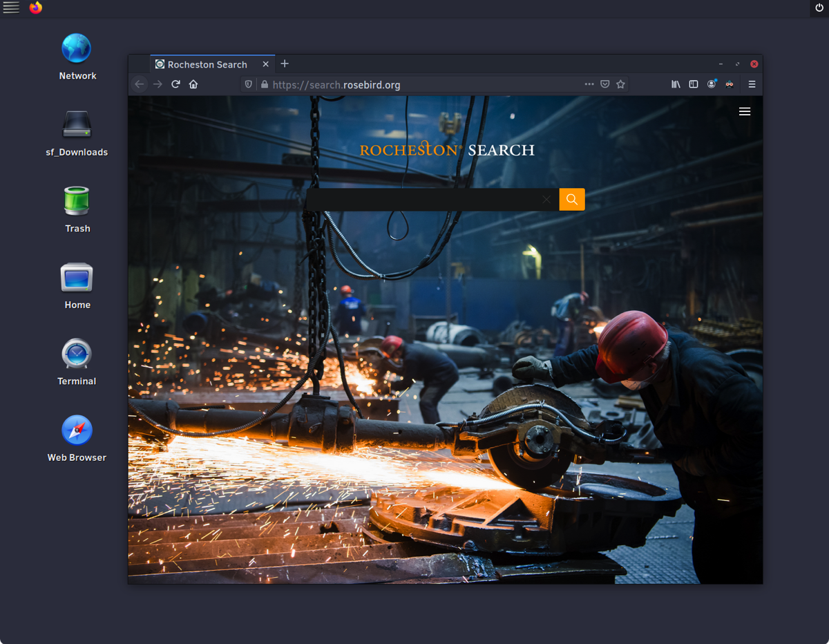The width and height of the screenshot is (829, 644).
Task: Go to the browser home page
Action: tap(193, 84)
